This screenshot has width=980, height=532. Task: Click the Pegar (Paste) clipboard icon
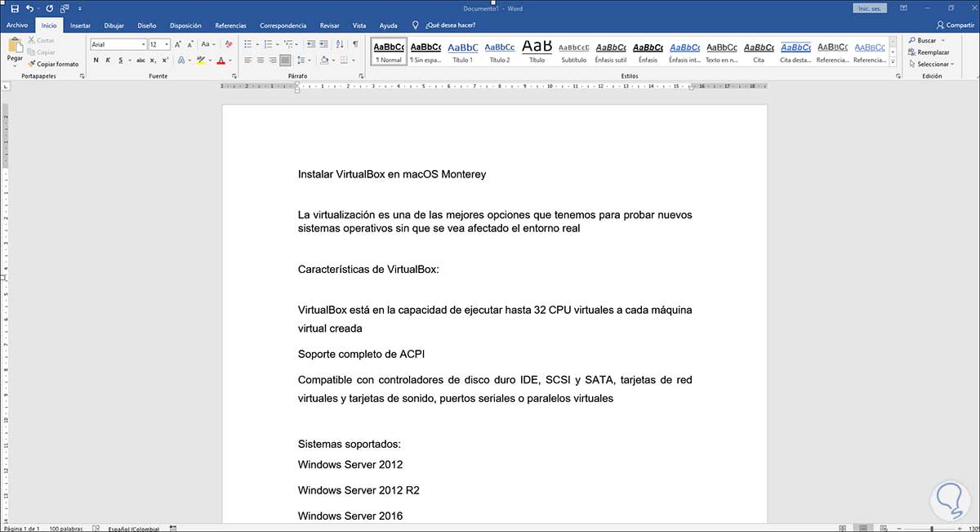(15, 46)
